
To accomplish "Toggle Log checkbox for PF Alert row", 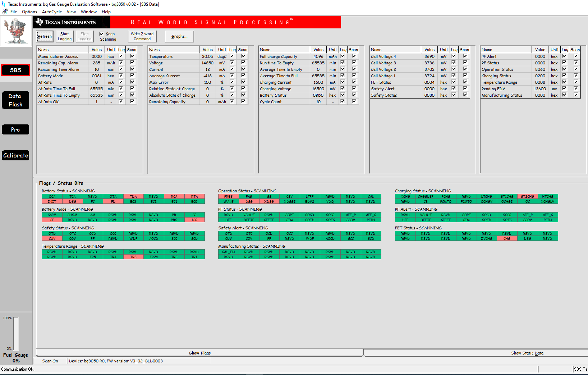I will [565, 56].
